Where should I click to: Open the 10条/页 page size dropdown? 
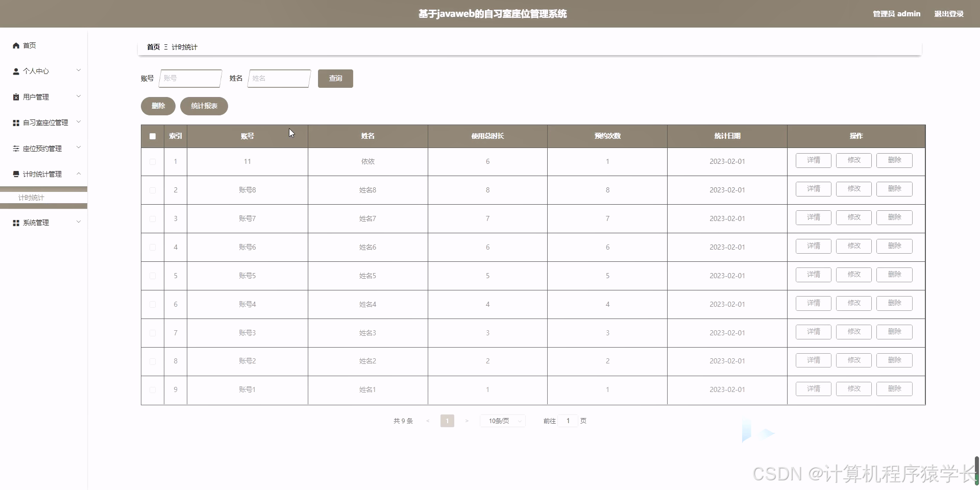(503, 421)
